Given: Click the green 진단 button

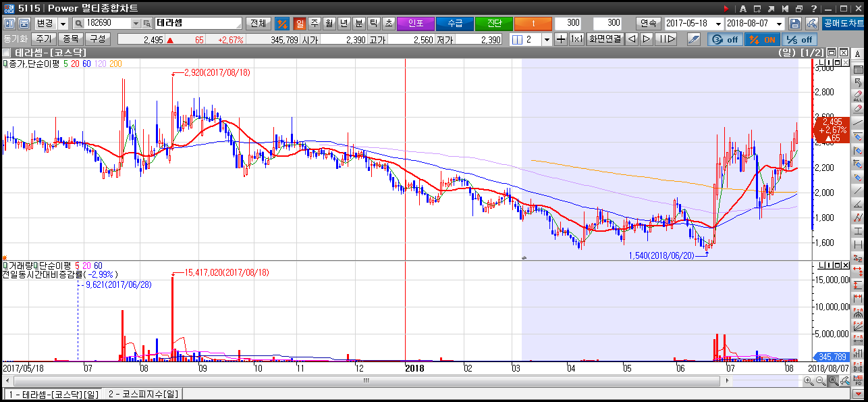Looking at the screenshot, I should [494, 23].
